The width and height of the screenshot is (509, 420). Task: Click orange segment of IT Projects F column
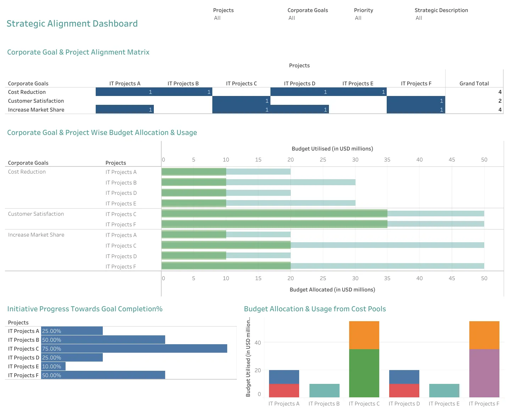[484, 335]
